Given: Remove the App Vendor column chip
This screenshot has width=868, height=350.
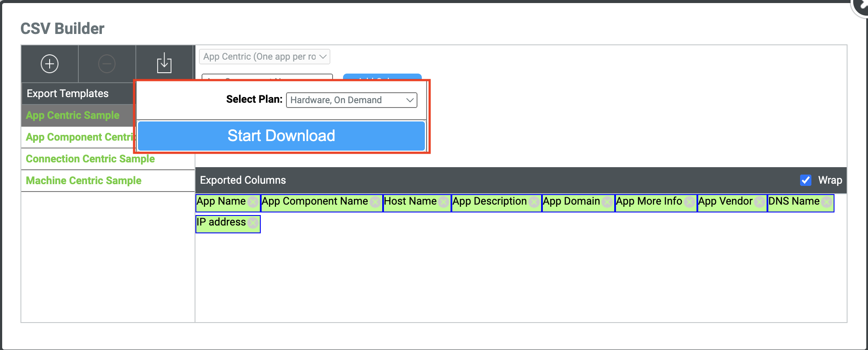Looking at the screenshot, I should [x=760, y=202].
